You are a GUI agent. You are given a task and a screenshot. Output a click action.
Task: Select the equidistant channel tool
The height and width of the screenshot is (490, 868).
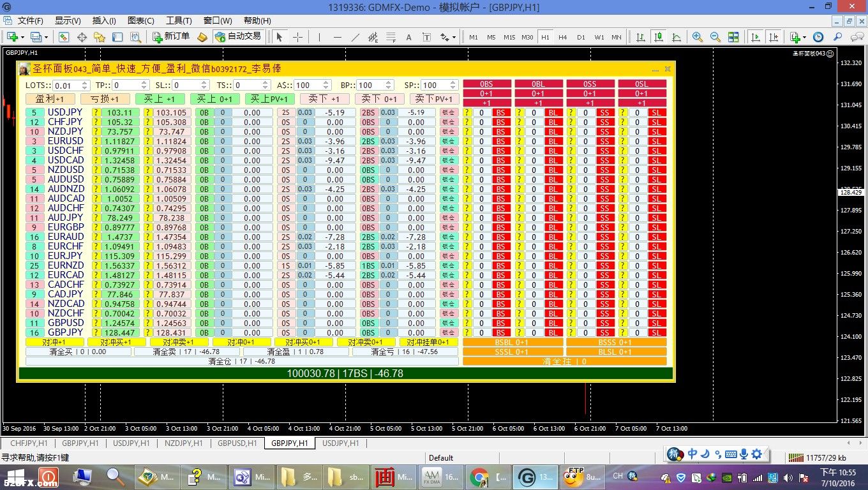[x=373, y=37]
